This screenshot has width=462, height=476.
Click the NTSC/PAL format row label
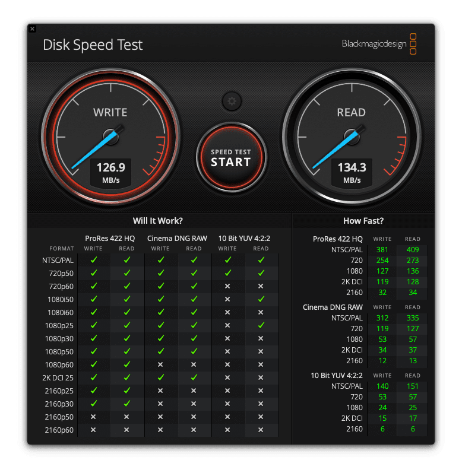(58, 261)
